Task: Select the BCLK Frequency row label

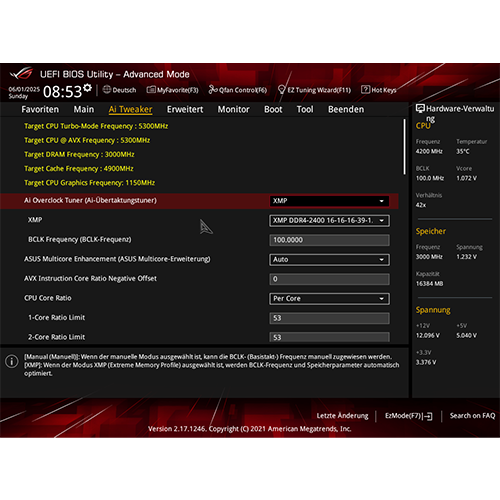Action: tap(80, 239)
